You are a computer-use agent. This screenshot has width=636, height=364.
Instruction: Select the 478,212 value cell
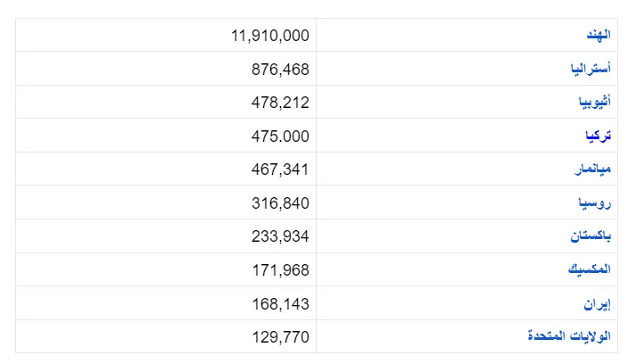click(x=166, y=102)
